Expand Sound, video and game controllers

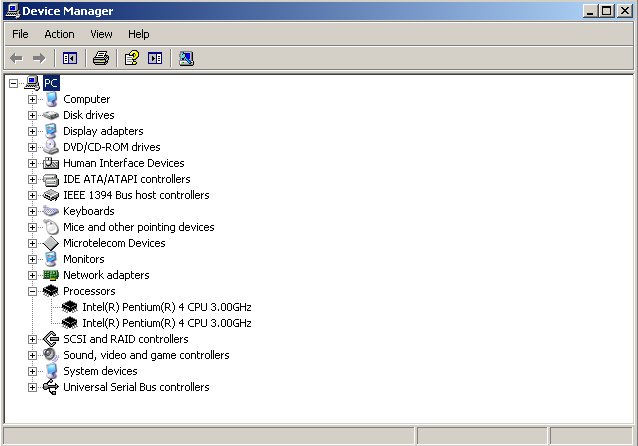click(x=32, y=355)
